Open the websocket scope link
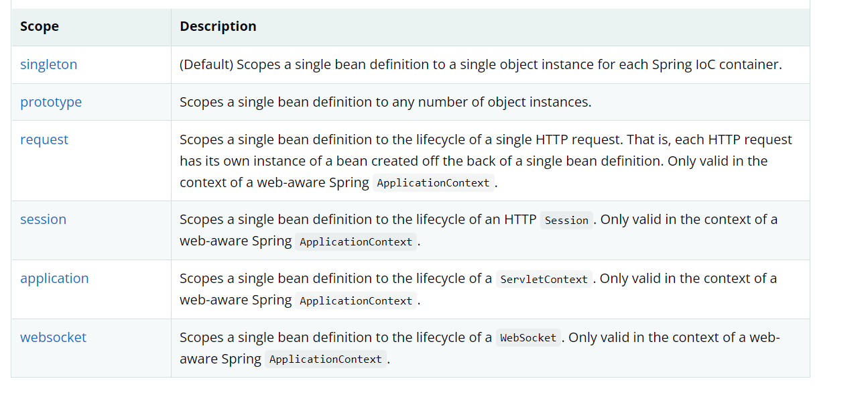 (53, 337)
